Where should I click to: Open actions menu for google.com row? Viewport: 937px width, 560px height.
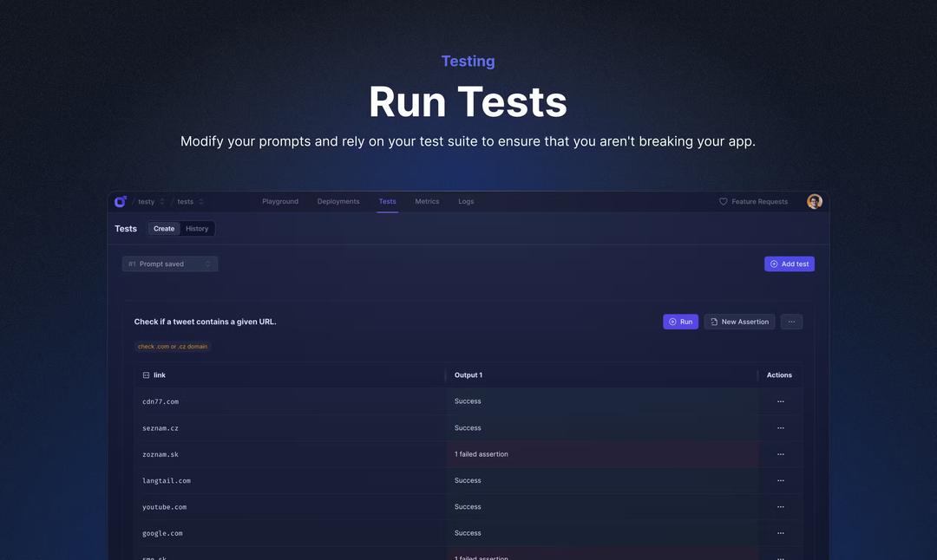click(x=781, y=533)
